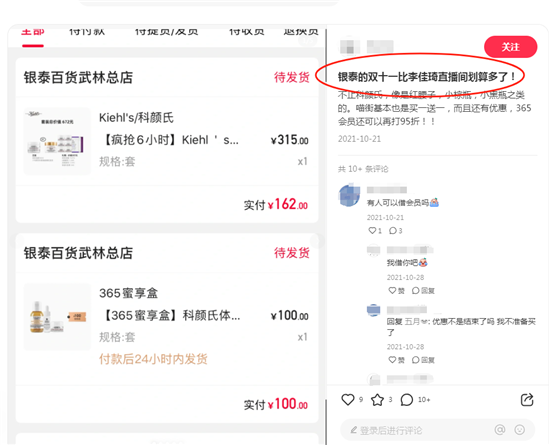Favorite the post using star icon

(377, 399)
